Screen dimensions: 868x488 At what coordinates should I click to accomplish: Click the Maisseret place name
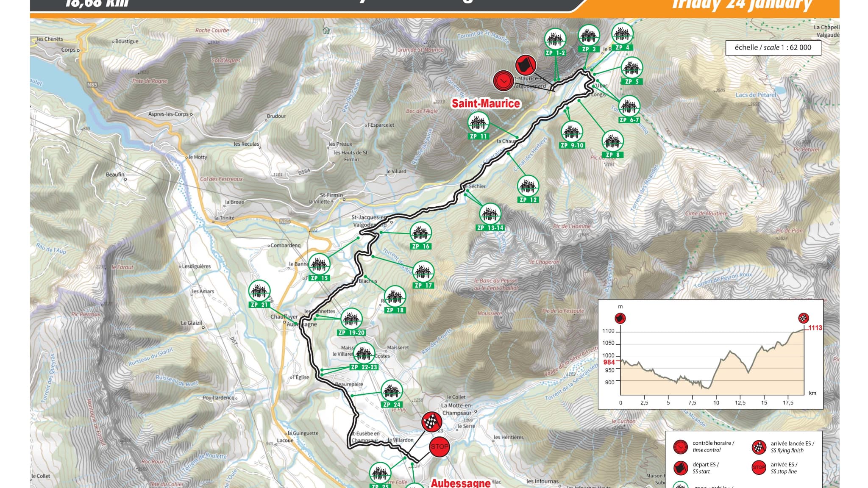click(x=398, y=347)
